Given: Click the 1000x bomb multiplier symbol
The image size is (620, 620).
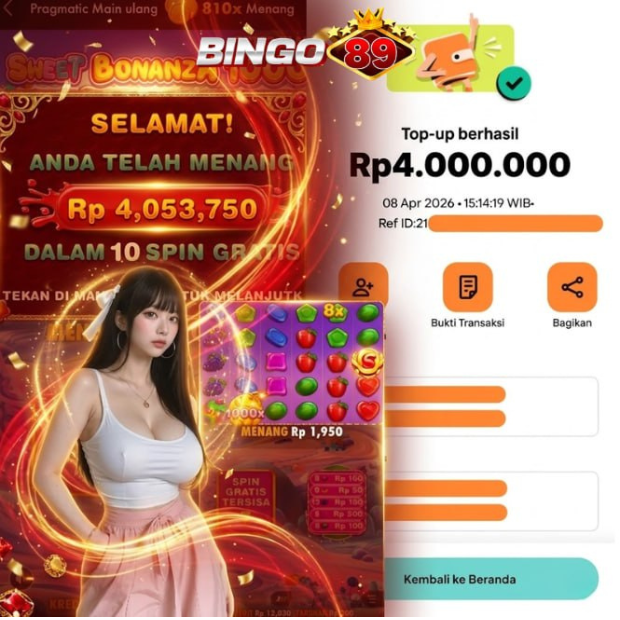Looking at the screenshot, I should tap(245, 409).
